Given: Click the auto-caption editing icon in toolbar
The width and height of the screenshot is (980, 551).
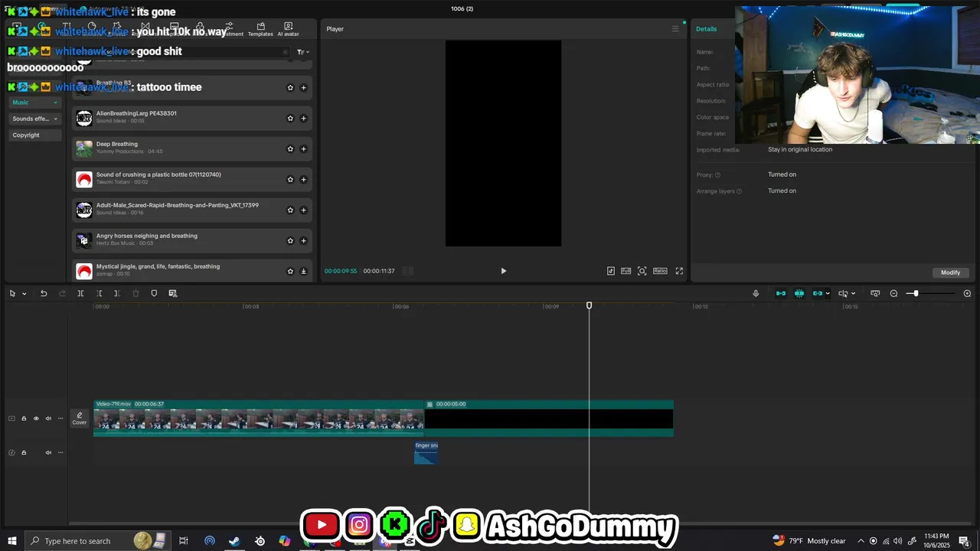Looking at the screenshot, I should click(x=173, y=293).
